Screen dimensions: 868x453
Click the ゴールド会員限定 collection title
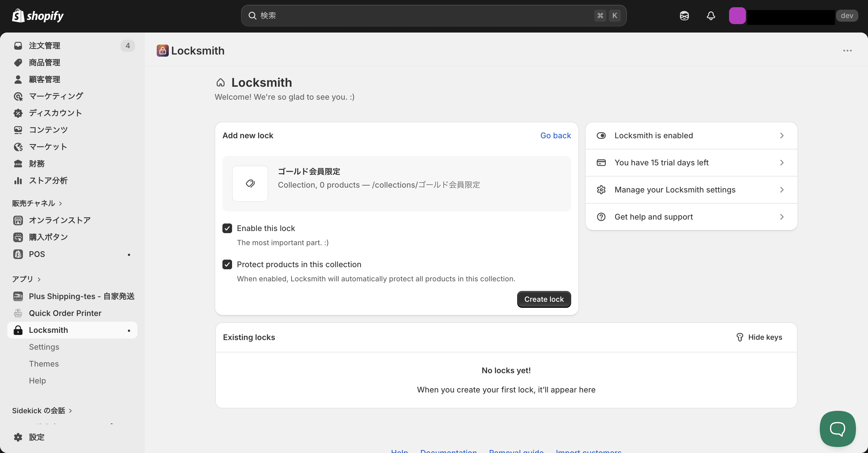point(309,171)
